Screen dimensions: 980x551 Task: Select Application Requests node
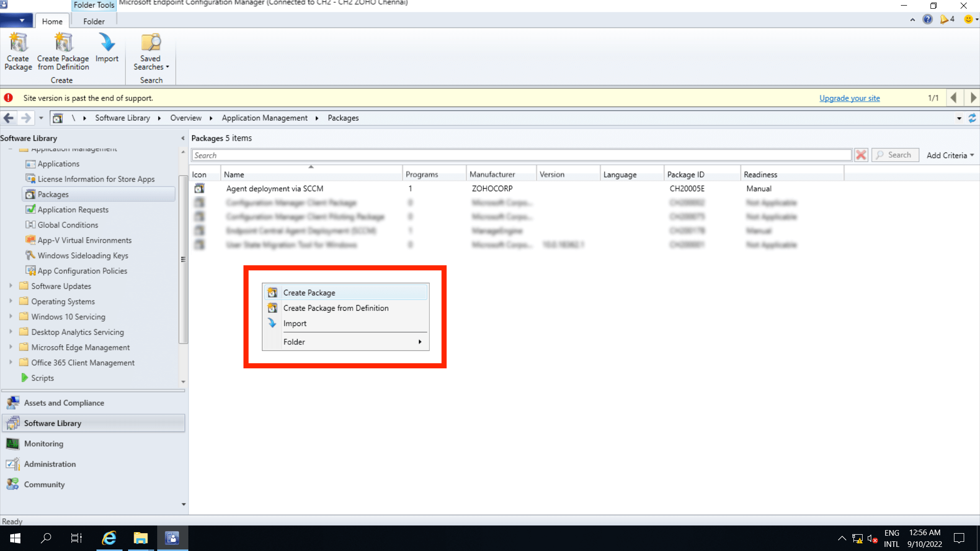73,209
